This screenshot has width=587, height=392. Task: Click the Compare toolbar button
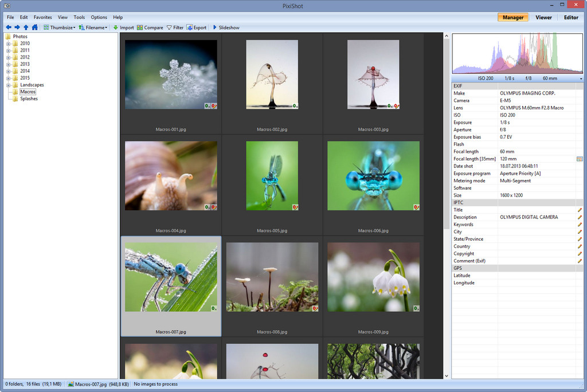[150, 28]
